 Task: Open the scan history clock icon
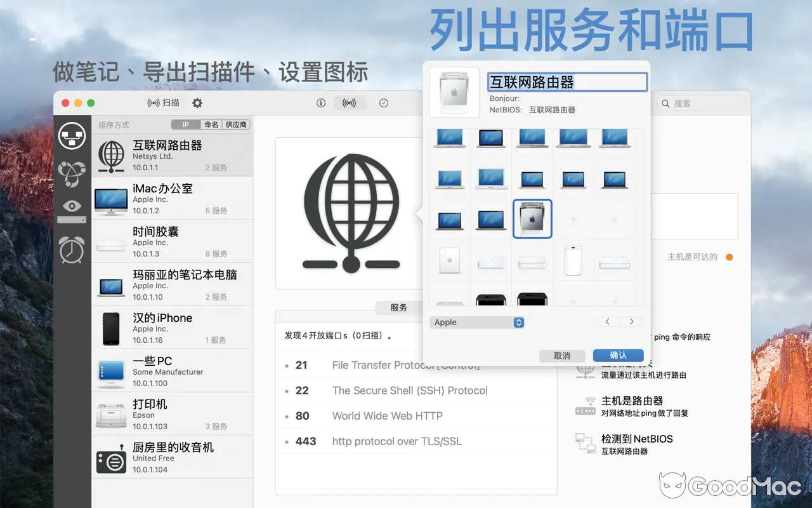coord(384,102)
